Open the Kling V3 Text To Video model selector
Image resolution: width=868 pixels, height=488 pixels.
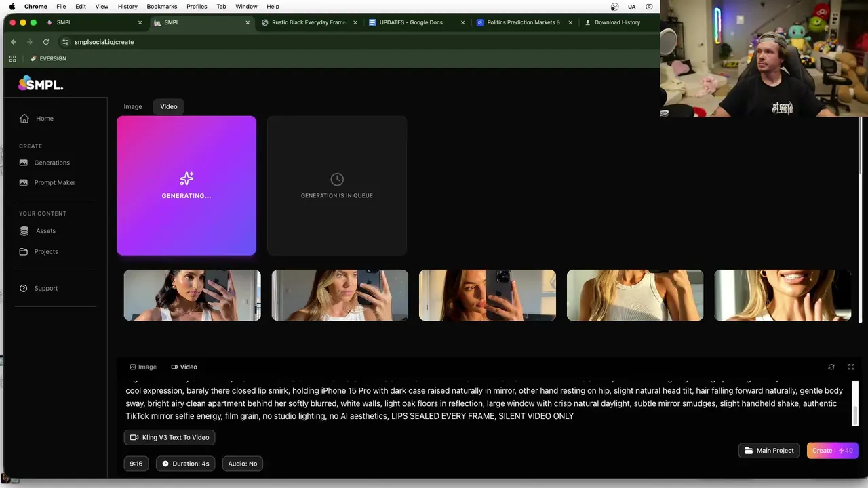170,437
